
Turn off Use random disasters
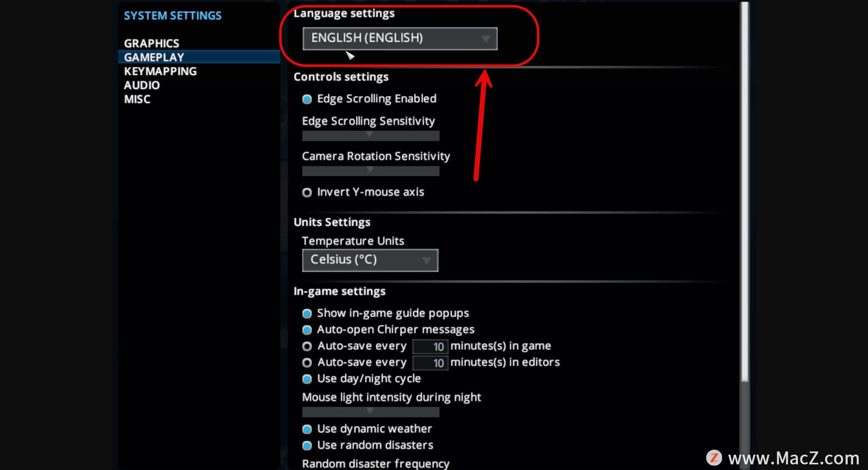(x=307, y=446)
